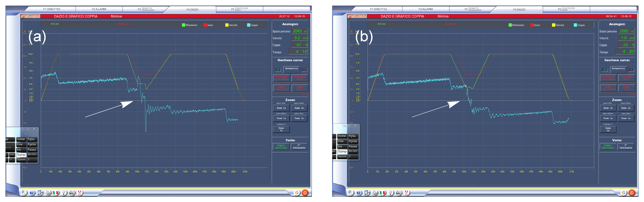This screenshot has height=202, width=644.
Task: Click Zoom in under primi 250m in panel (a)
Action: point(299,108)
